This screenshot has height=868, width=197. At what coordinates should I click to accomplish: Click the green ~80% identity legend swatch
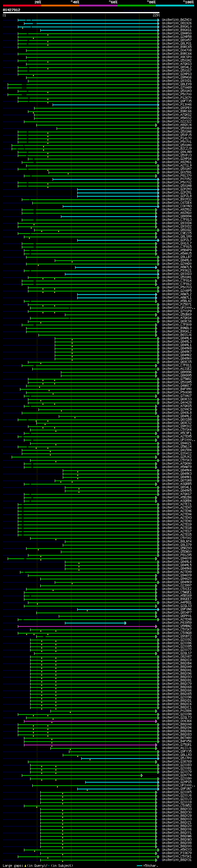pos(136,6)
